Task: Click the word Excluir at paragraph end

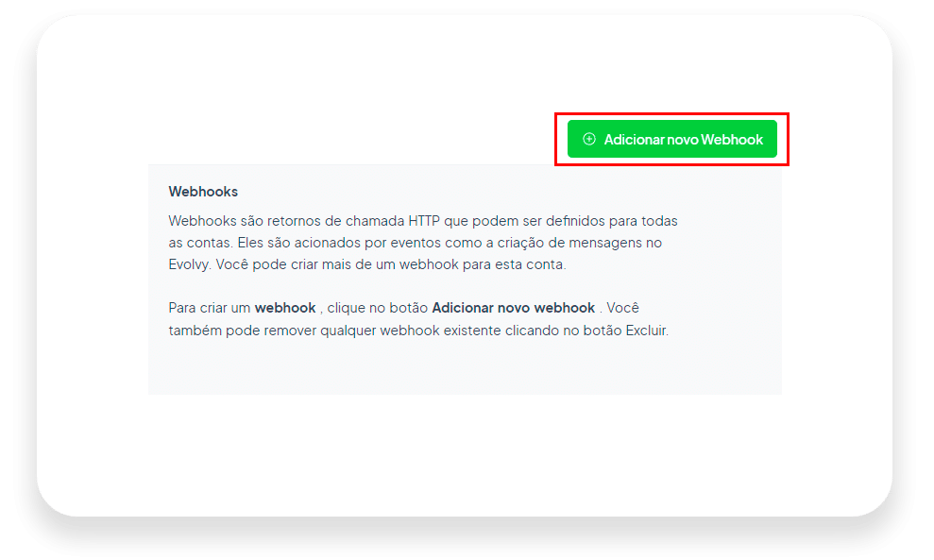Action: pos(646,331)
